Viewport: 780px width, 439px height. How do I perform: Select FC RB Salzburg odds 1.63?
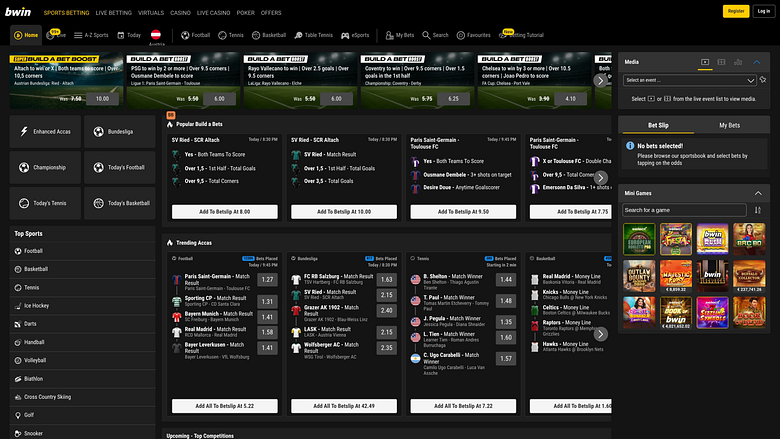(387, 280)
